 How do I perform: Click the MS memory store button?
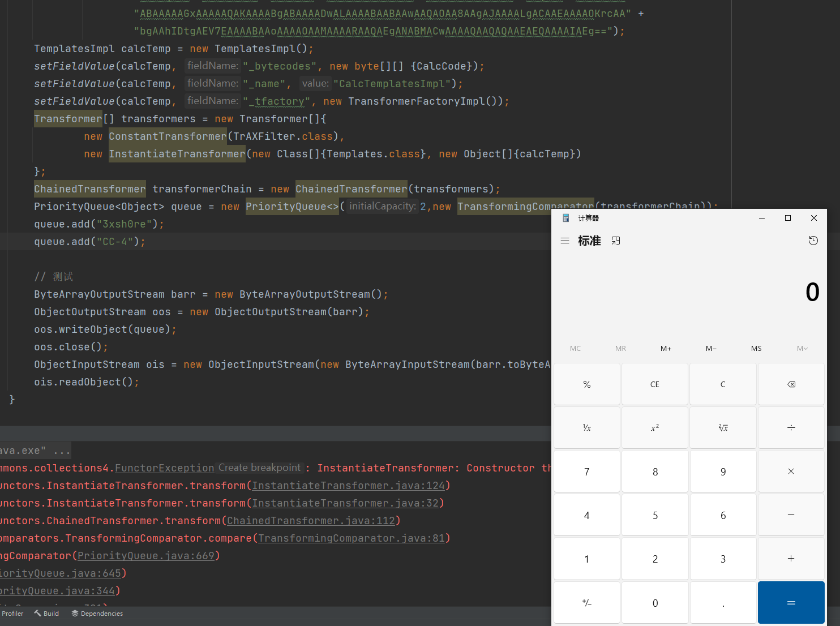756,349
